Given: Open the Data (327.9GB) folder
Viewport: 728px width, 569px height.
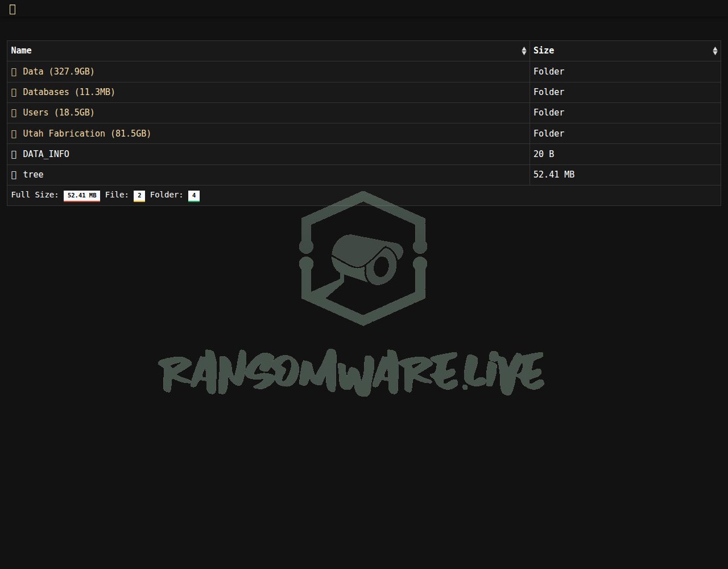Looking at the screenshot, I should (x=59, y=72).
